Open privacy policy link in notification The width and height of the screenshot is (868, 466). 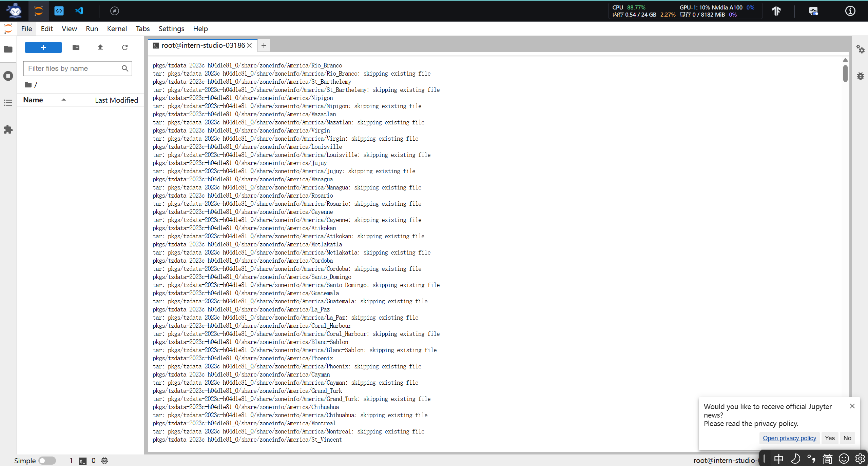pyautogui.click(x=789, y=438)
